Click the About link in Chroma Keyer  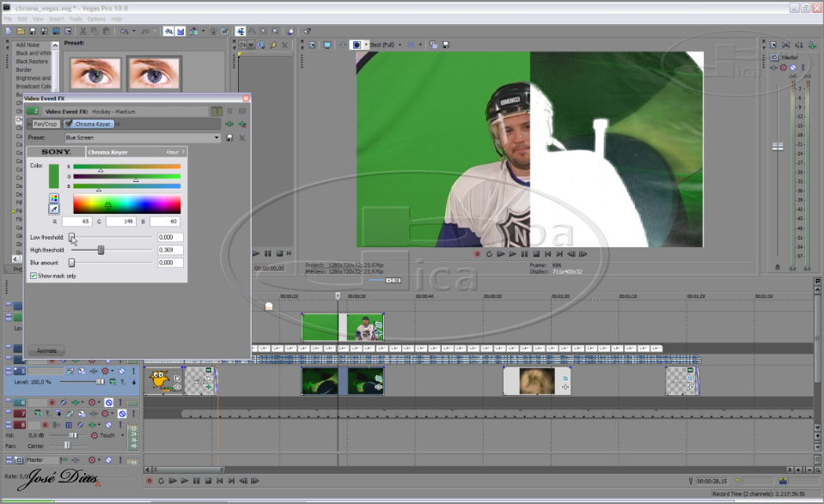tap(173, 152)
